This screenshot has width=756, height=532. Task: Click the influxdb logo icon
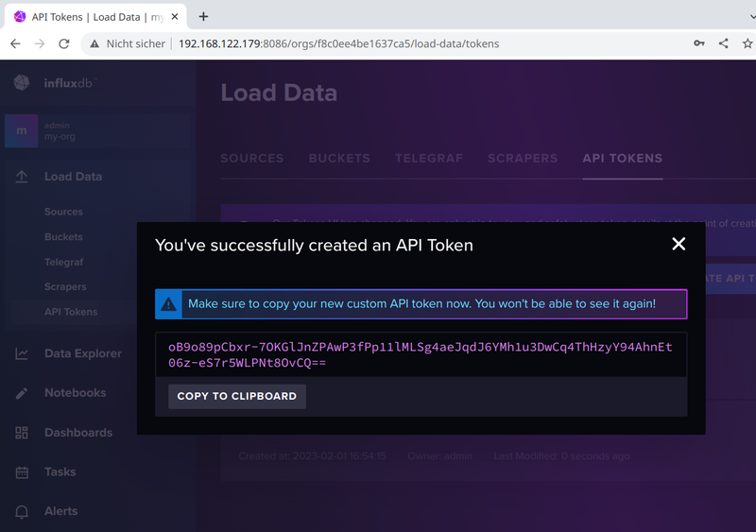pos(21,82)
